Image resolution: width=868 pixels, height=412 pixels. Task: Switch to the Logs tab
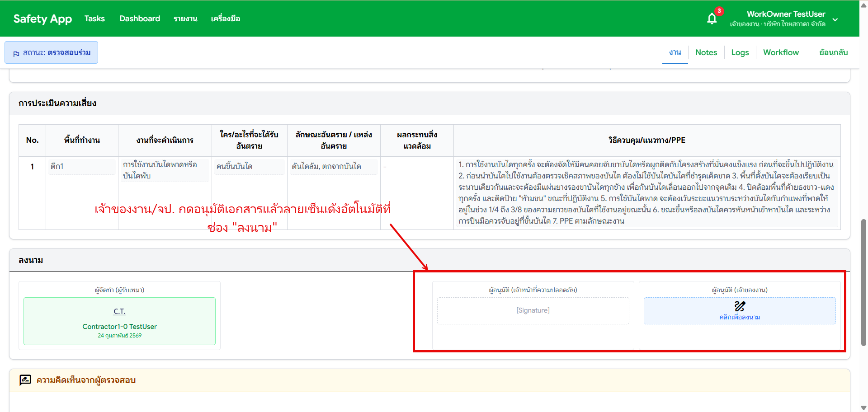coord(740,52)
